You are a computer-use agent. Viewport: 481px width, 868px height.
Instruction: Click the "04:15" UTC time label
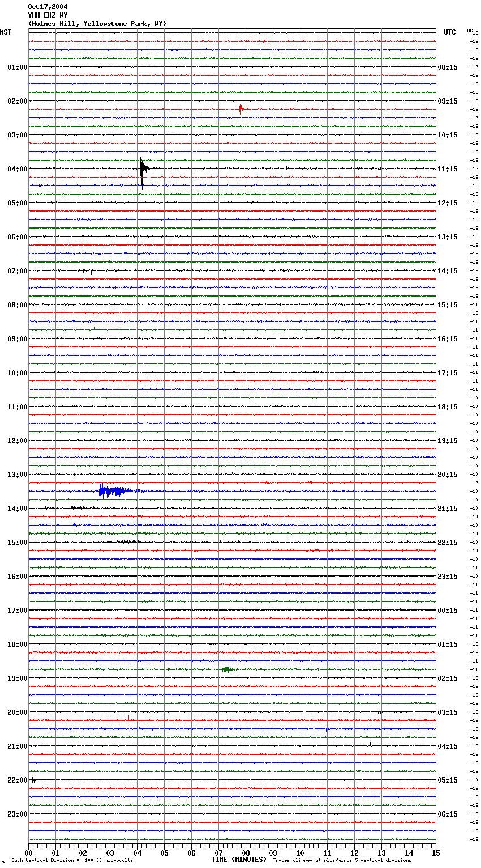[448, 746]
